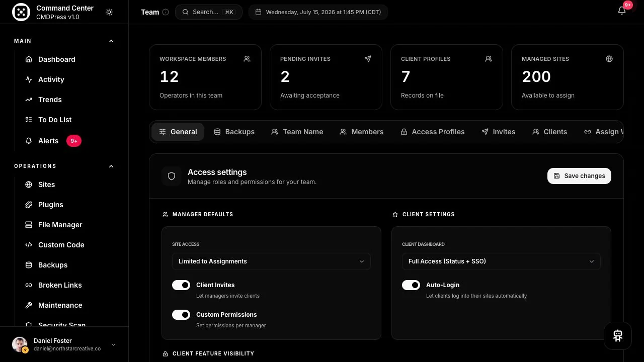Screen dimensions: 644x362
Task: Click the 9+ badge next to Alerts
Action: pos(74,141)
